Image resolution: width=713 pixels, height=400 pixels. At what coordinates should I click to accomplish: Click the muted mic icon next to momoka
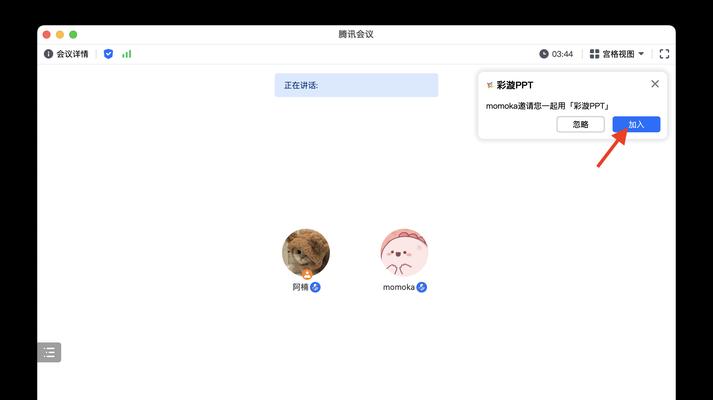[x=422, y=287]
